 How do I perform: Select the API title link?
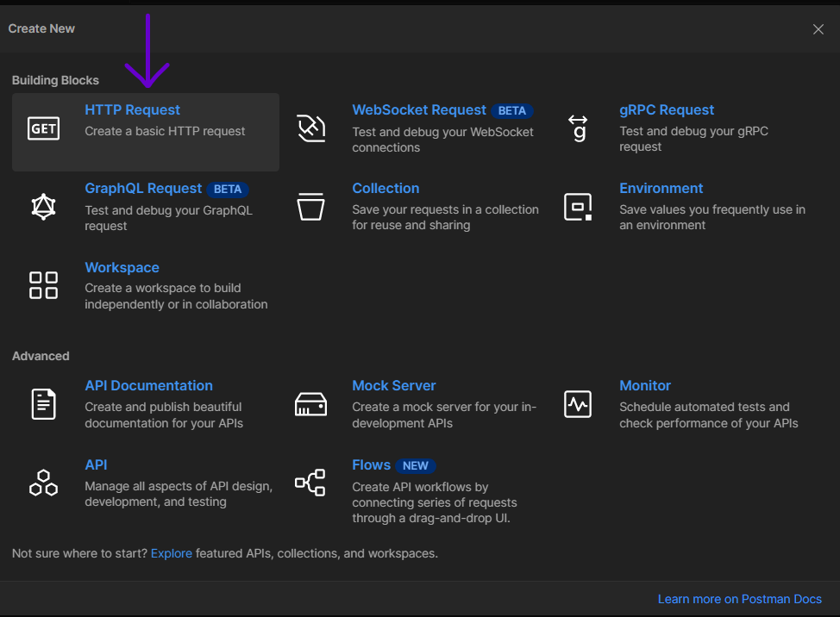pos(96,465)
